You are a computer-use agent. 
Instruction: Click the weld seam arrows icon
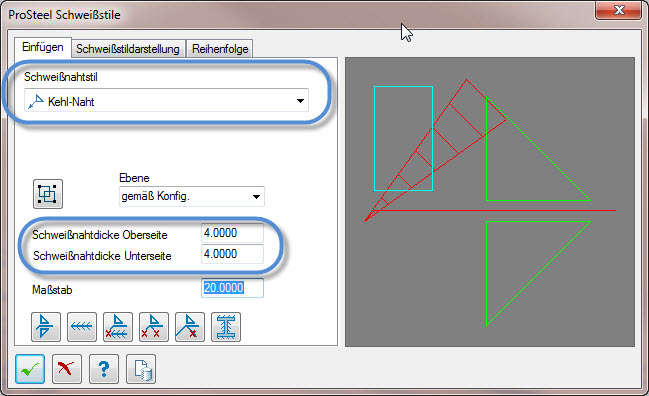pyautogui.click(x=82, y=327)
